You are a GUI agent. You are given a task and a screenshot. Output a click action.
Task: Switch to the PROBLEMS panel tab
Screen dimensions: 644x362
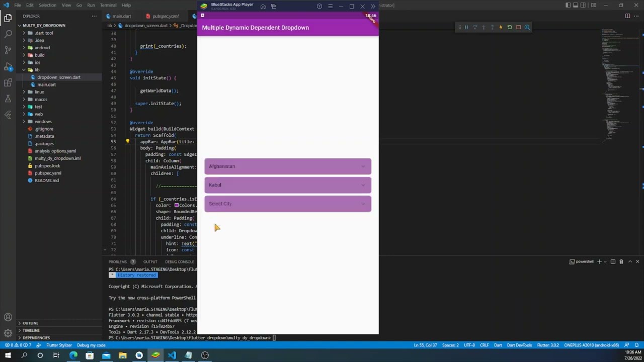(x=118, y=261)
